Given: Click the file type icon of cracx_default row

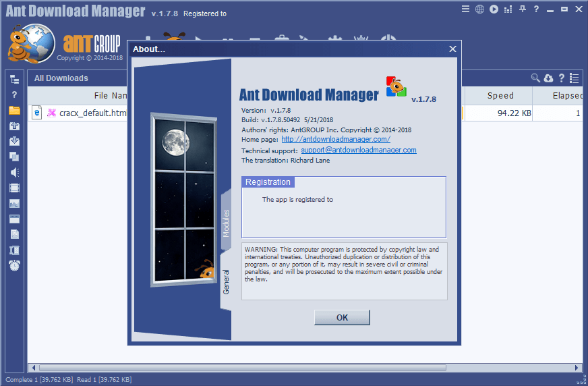Looking at the screenshot, I should click(36, 113).
